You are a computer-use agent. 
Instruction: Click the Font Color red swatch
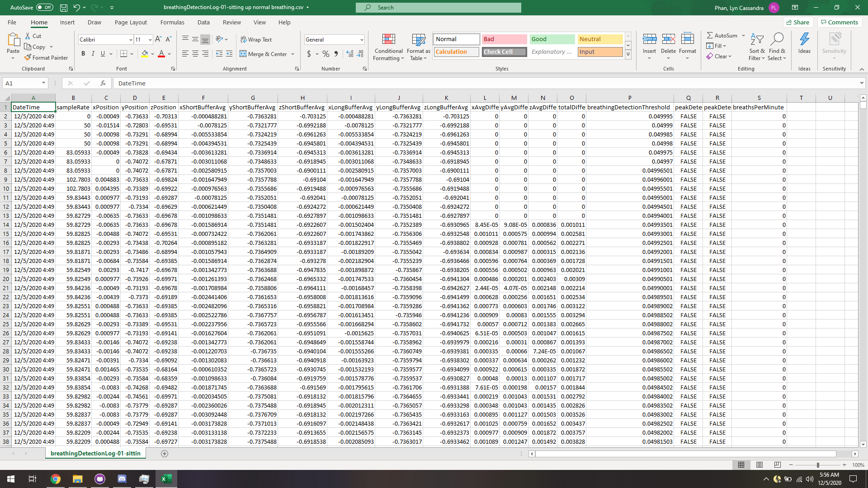161,53
